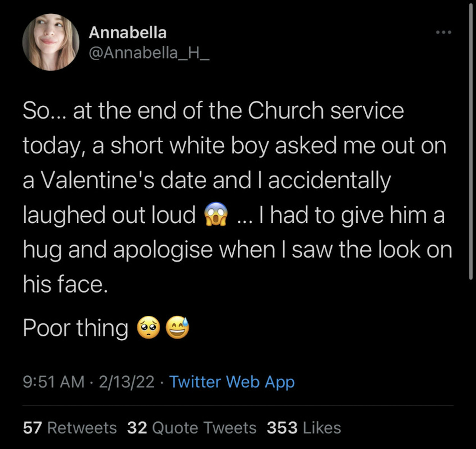476x449 pixels.
Task: Click the vertical scrollbar thumb
Action: 471,141
